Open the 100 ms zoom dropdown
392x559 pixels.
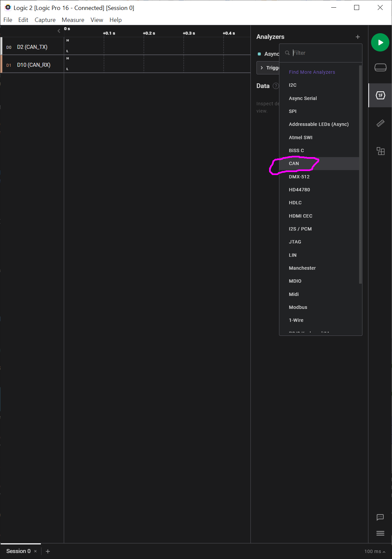click(x=375, y=551)
